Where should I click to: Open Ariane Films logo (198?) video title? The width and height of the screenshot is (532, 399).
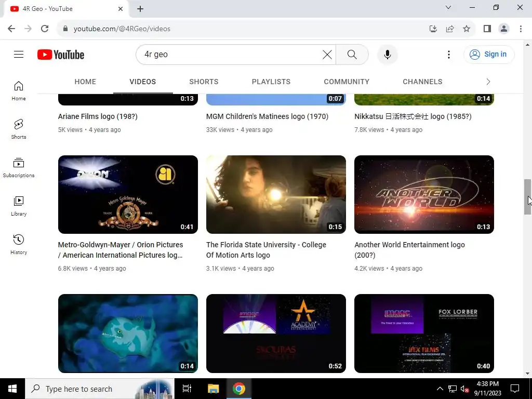[98, 116]
